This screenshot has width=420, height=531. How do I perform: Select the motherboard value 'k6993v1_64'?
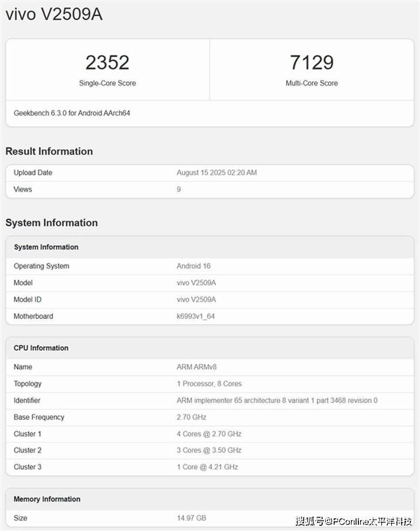(x=196, y=316)
